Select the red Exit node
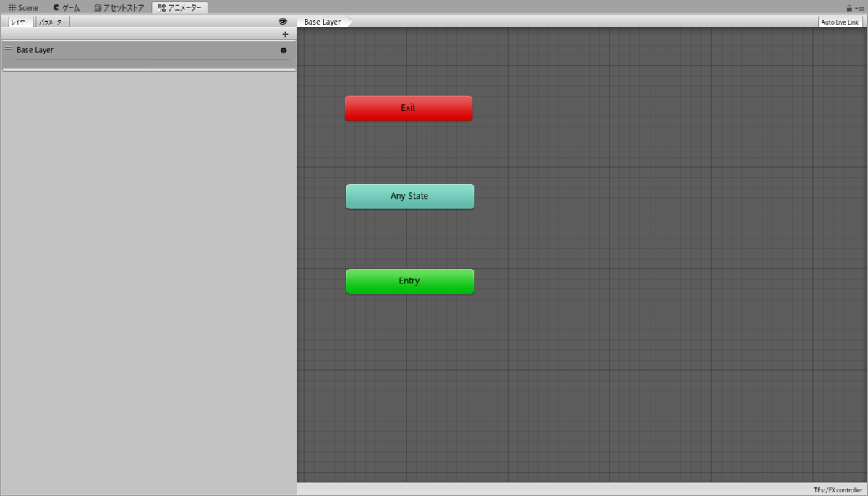 (x=409, y=108)
